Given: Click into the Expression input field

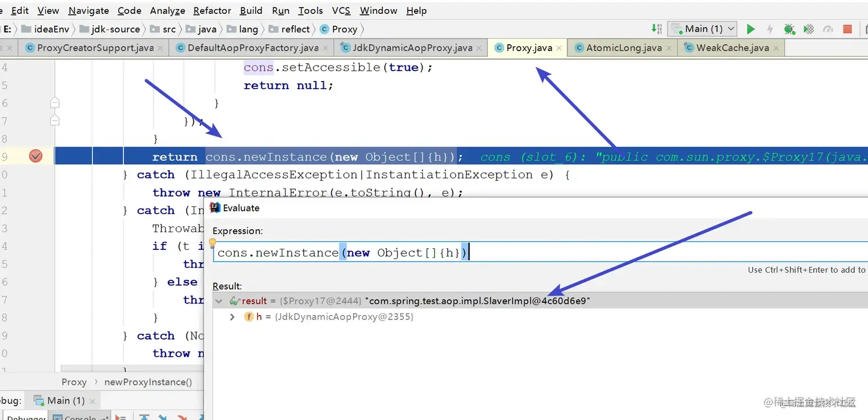Looking at the screenshot, I should coord(540,253).
